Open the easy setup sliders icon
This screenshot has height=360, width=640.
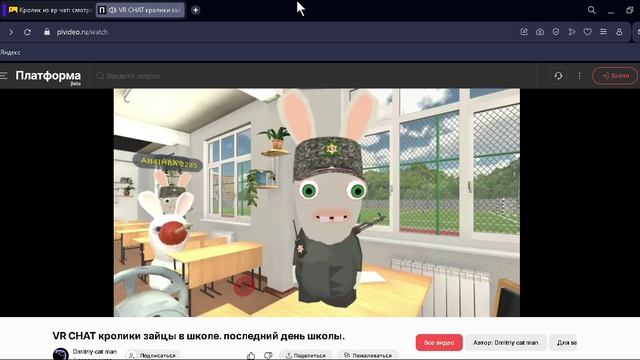(603, 32)
